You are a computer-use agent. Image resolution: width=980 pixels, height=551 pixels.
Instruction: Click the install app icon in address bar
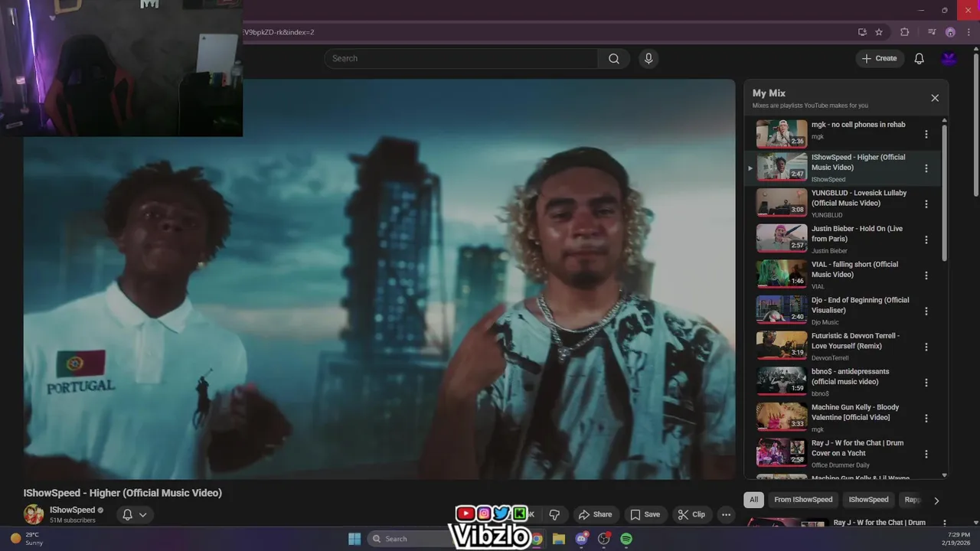click(862, 32)
